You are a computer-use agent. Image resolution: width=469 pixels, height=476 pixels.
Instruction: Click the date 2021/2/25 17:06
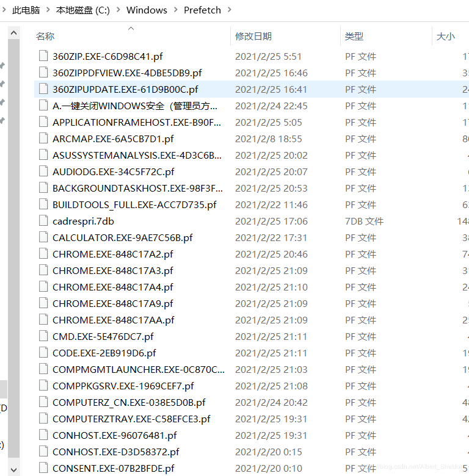271,222
